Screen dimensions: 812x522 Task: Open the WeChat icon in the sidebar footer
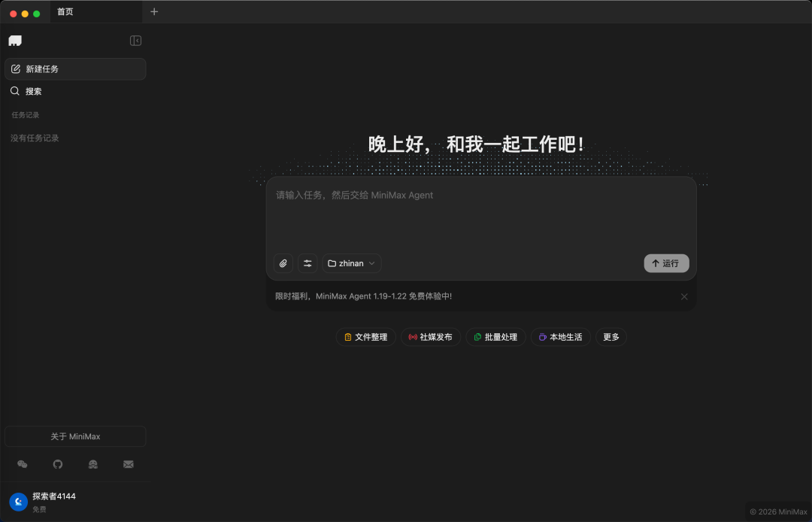(x=23, y=465)
